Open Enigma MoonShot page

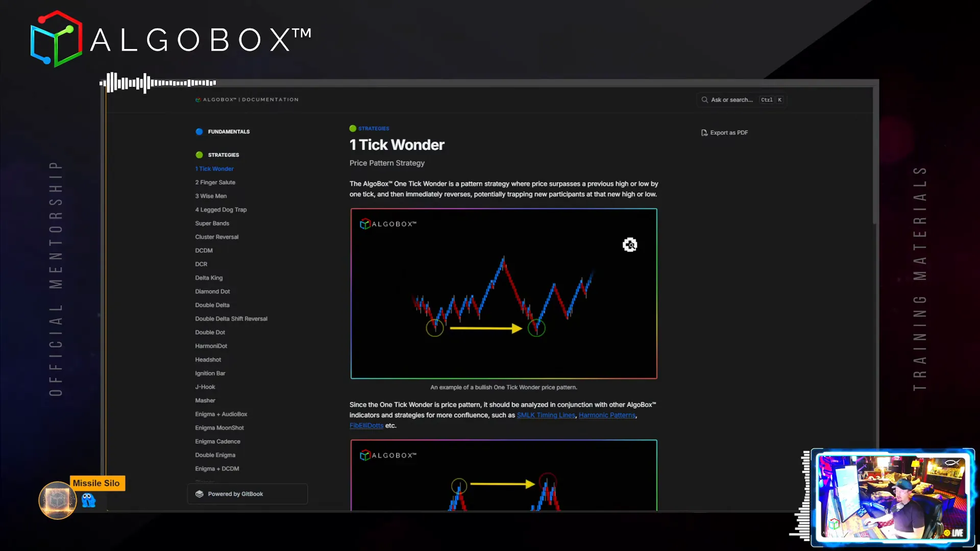[219, 428]
